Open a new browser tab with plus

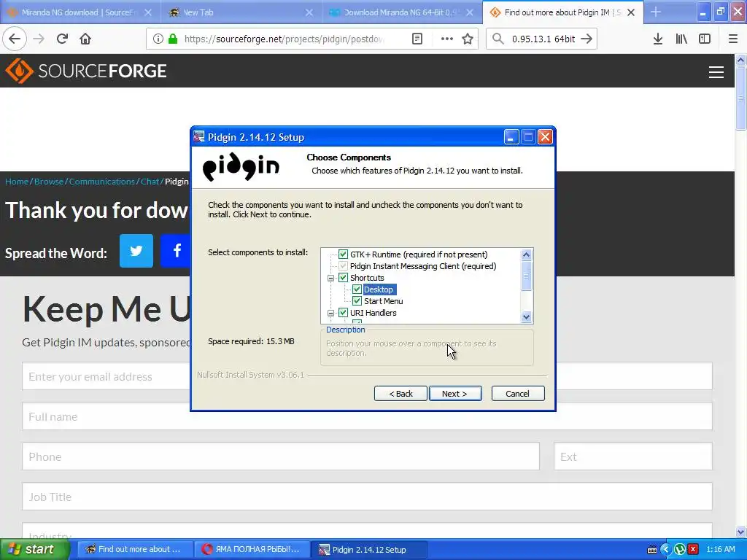(x=656, y=12)
